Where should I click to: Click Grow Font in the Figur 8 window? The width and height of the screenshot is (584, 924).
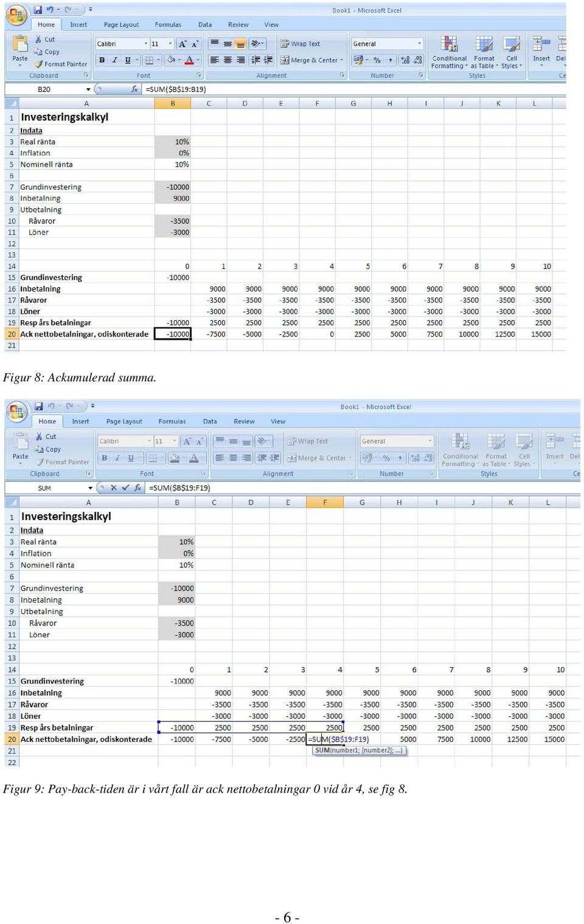182,44
